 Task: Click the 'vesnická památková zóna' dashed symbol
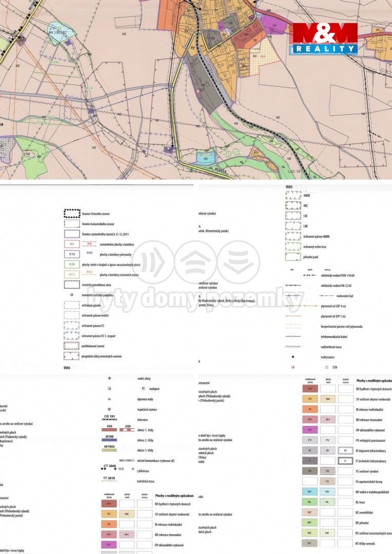[72, 285]
